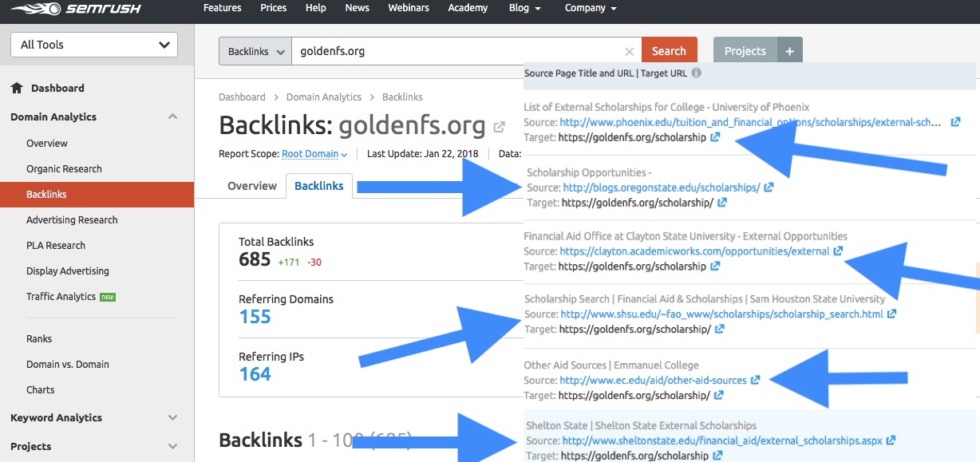Click the orange Search button
The width and height of the screenshot is (980, 462).
pyautogui.click(x=669, y=51)
